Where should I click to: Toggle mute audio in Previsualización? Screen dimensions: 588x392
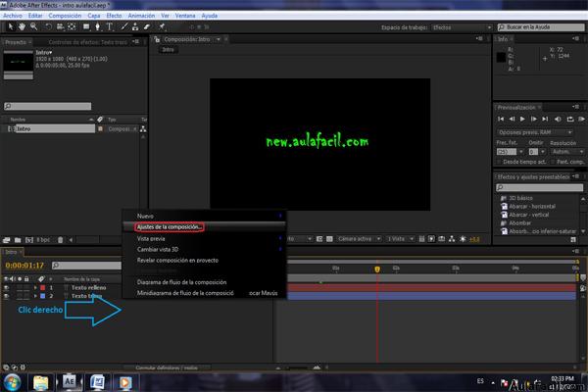(558, 119)
